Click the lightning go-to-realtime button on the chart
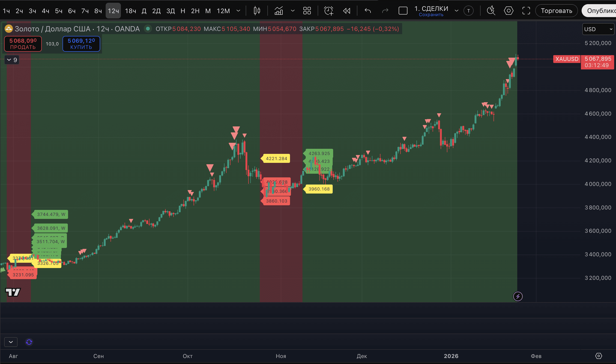This screenshot has width=616, height=364. (x=518, y=296)
